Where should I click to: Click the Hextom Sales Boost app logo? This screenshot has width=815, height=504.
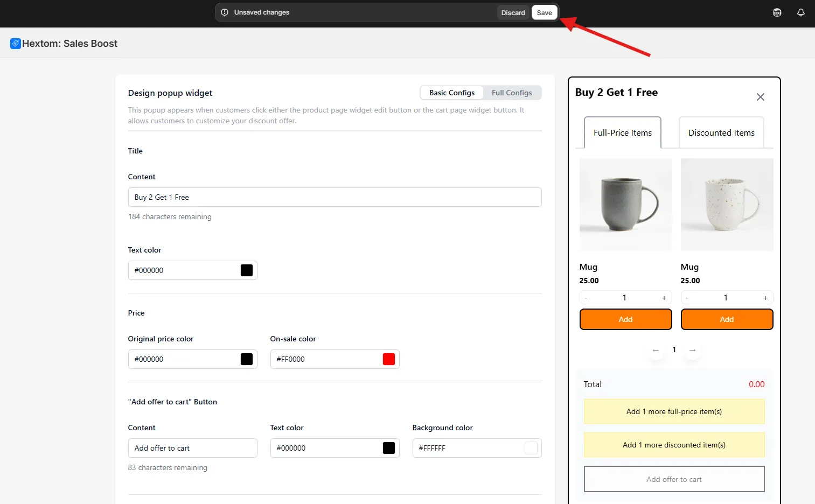click(x=16, y=44)
